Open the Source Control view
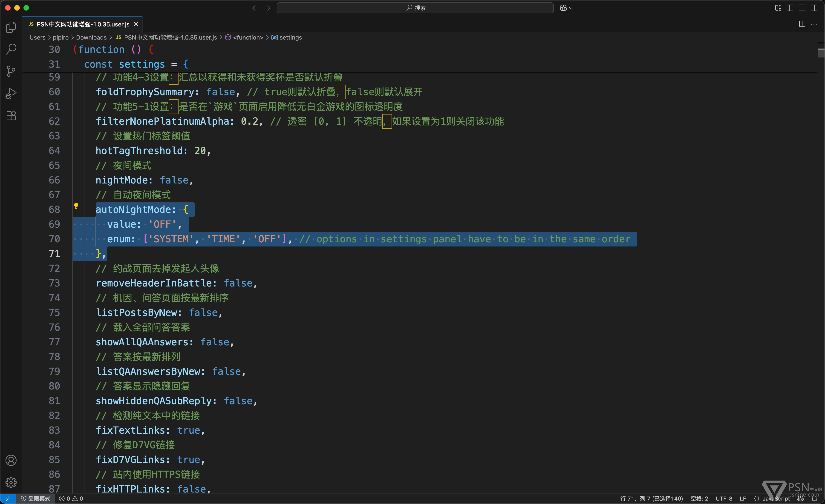Image resolution: width=825 pixels, height=504 pixels. pyautogui.click(x=11, y=71)
